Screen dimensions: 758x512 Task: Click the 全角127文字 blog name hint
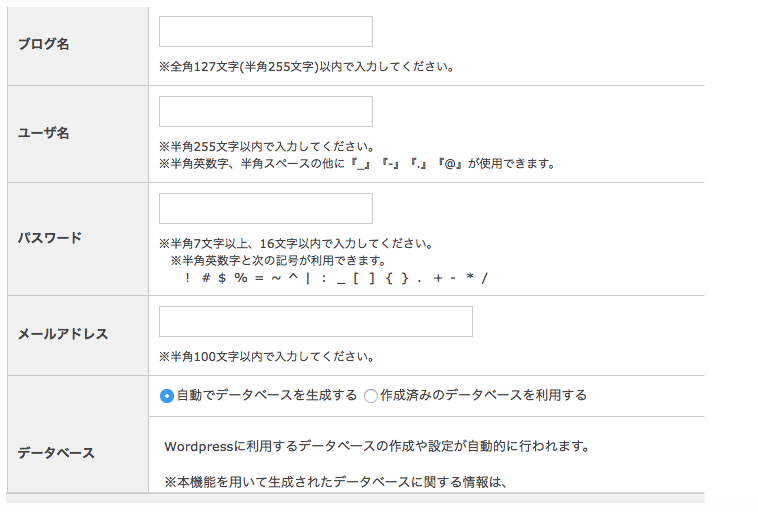click(306, 67)
